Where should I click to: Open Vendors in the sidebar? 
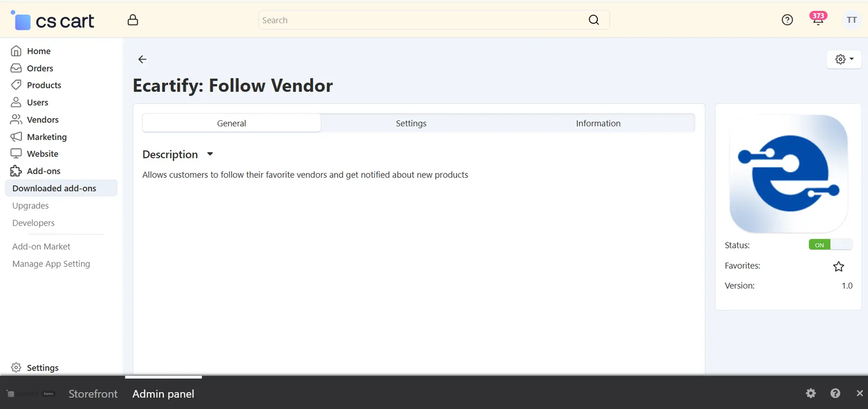click(x=43, y=120)
